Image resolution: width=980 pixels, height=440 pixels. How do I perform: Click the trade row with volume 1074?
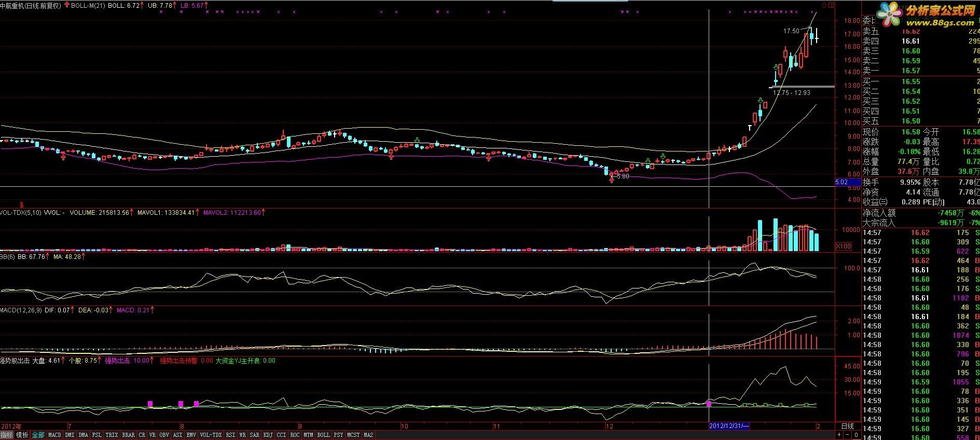coord(921,335)
